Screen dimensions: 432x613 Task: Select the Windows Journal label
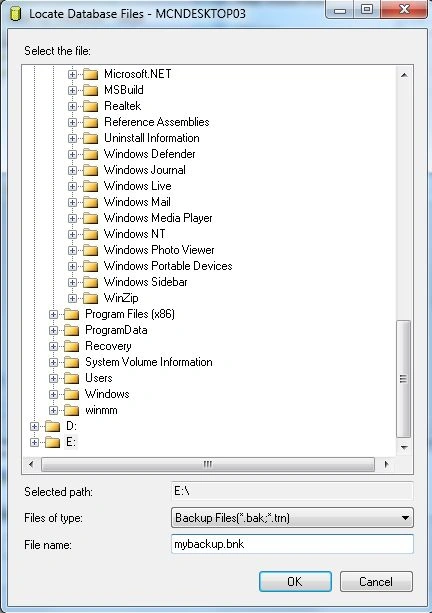(145, 170)
